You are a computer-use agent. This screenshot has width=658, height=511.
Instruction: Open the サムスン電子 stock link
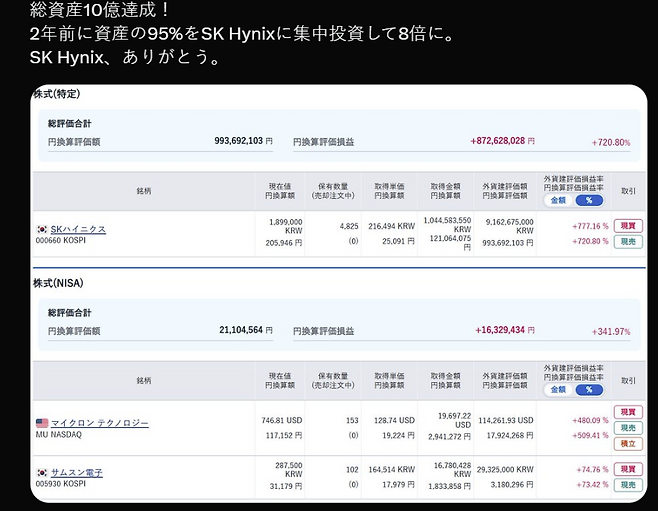click(76, 473)
